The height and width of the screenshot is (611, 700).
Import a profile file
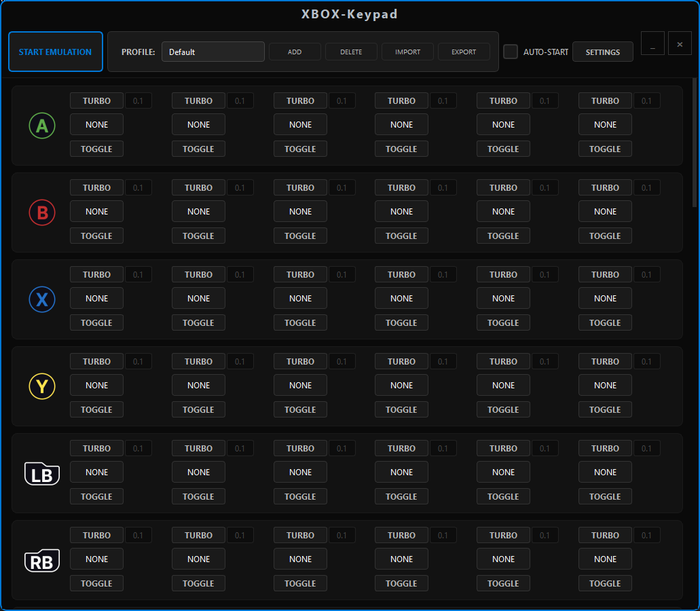pyautogui.click(x=407, y=52)
